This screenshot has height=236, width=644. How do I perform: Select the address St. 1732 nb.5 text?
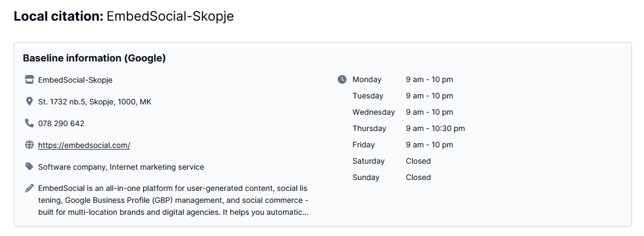click(x=94, y=102)
